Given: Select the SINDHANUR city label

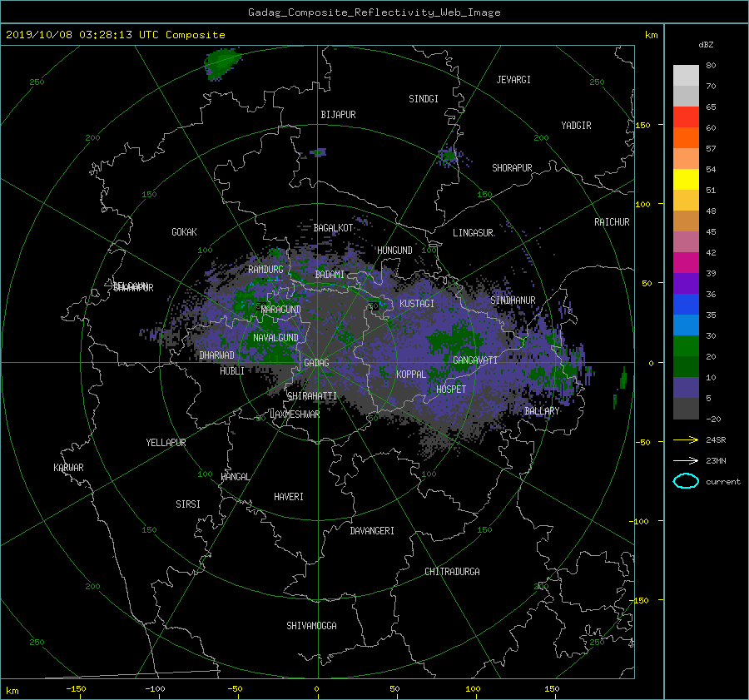Looking at the screenshot, I should click(x=513, y=300).
